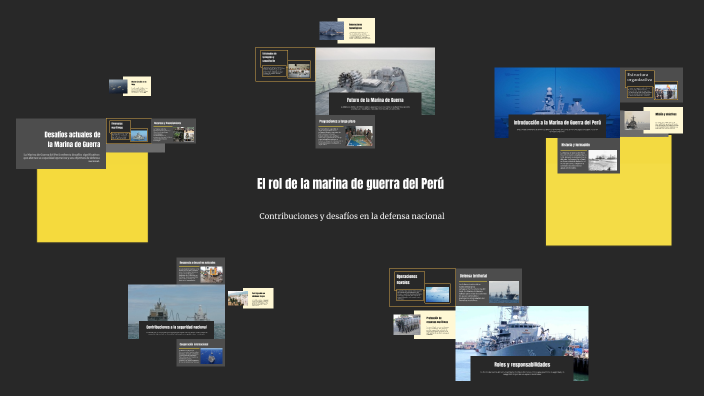Click the subtitle 'Contribuciones y desafíos en la defensa nacional'
This screenshot has width=704, height=396.
(x=352, y=216)
